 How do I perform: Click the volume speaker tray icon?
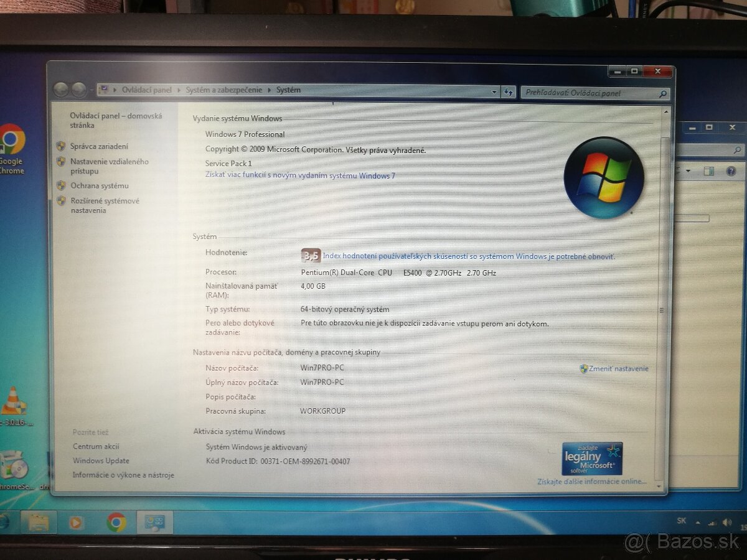pos(726,523)
